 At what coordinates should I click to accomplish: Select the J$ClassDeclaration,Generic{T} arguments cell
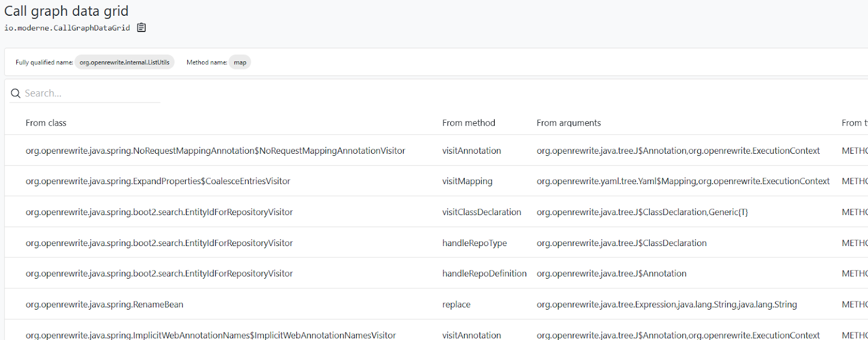642,212
